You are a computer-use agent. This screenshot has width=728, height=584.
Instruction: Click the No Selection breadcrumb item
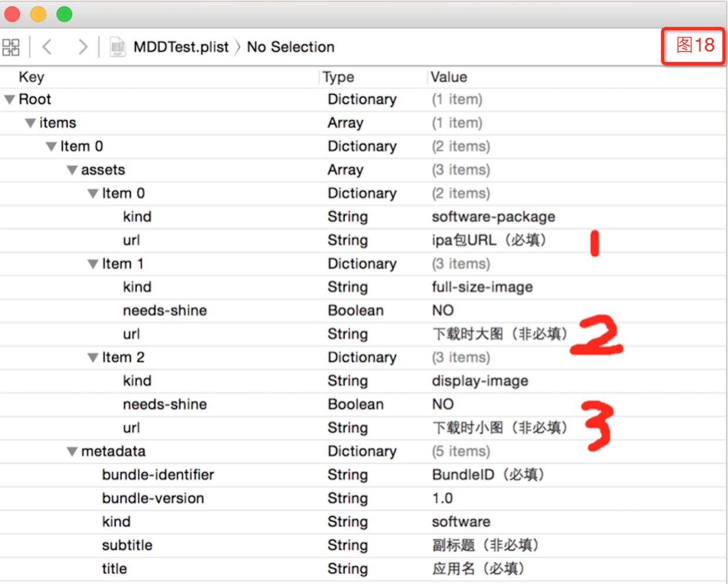[291, 47]
